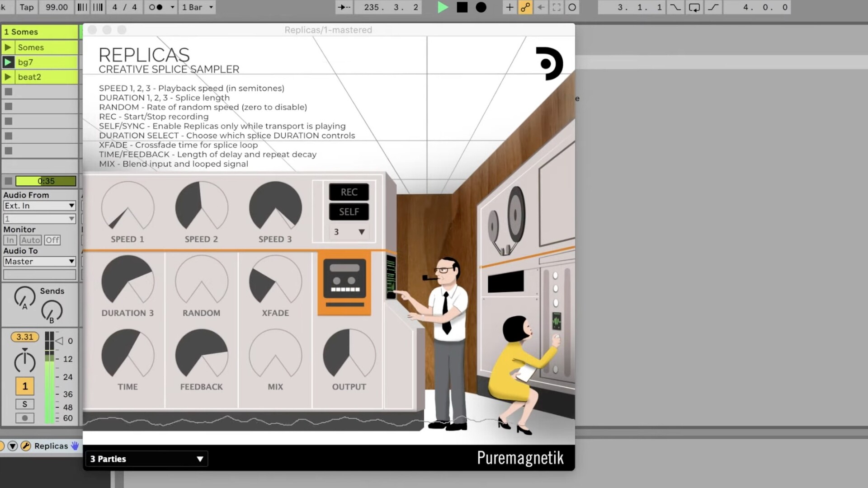Image resolution: width=868 pixels, height=488 pixels.
Task: Toggle the Track Activator button 1
Action: click(25, 386)
